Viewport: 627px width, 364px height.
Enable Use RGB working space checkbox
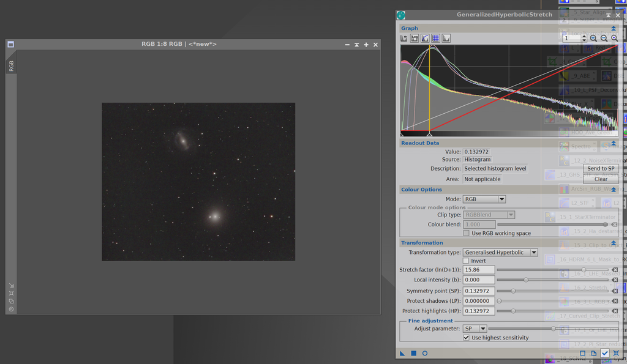point(466,233)
